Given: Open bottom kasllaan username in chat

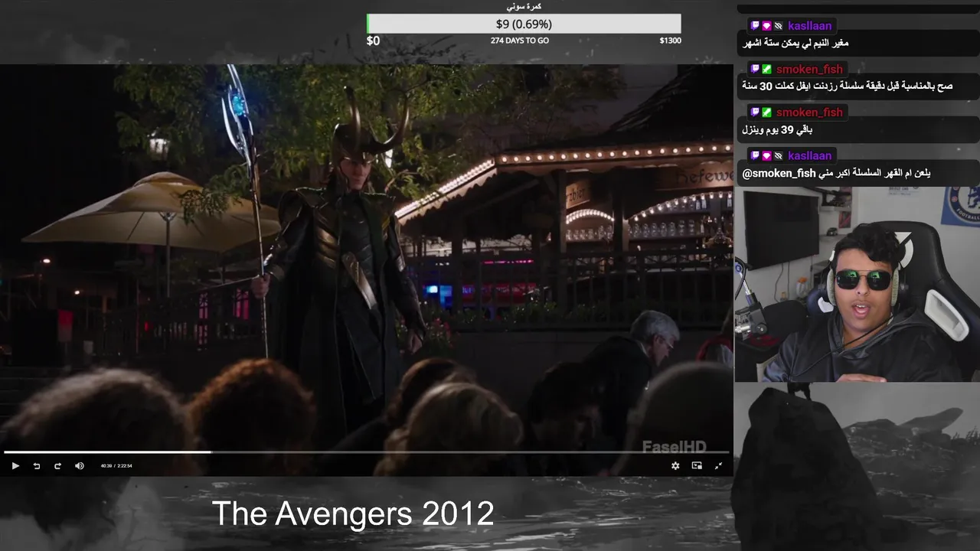Looking at the screenshot, I should (809, 156).
